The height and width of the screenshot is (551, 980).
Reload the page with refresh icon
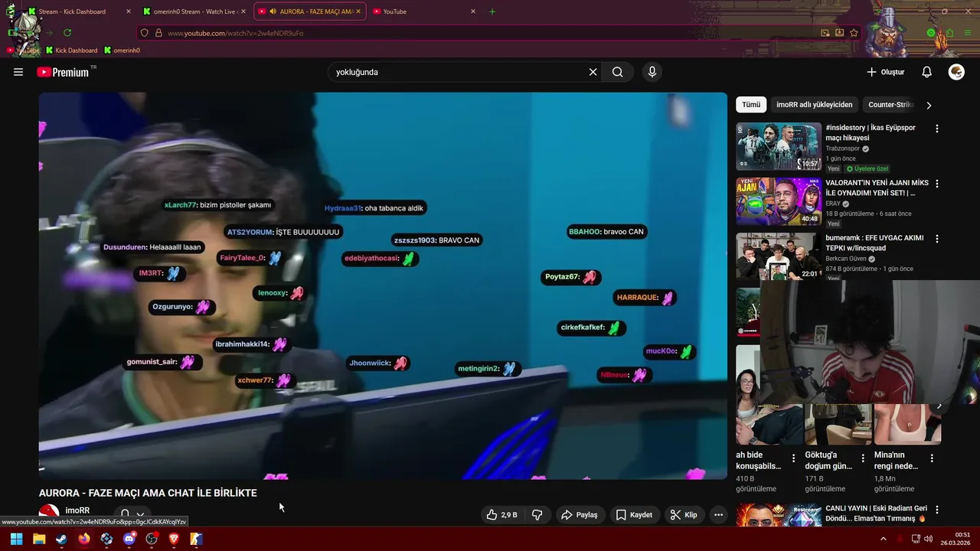click(67, 33)
